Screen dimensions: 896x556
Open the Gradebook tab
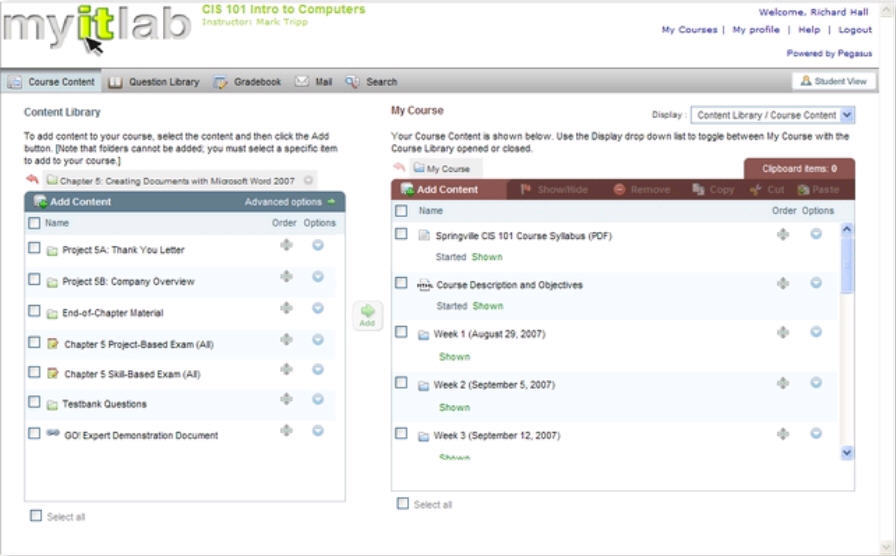[247, 82]
